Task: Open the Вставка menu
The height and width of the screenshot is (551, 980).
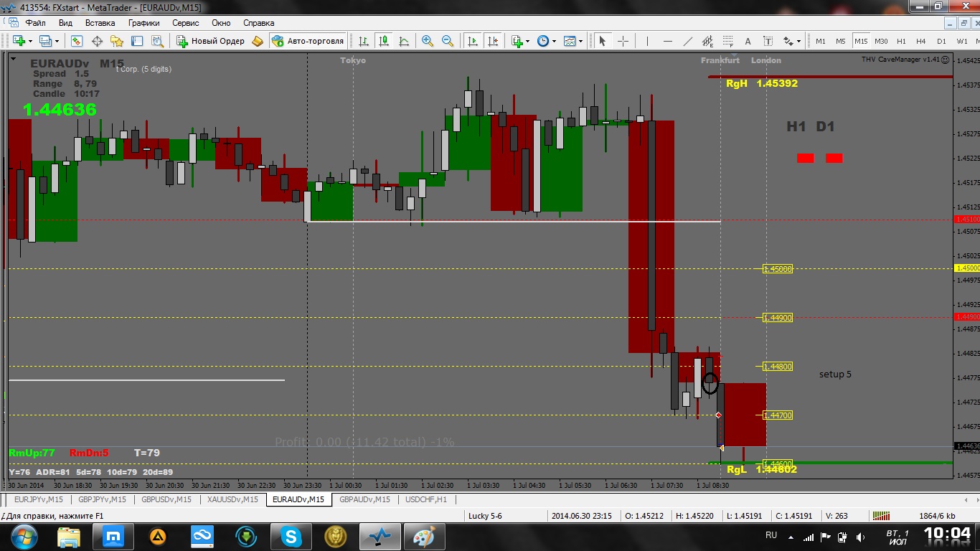Action: click(100, 23)
